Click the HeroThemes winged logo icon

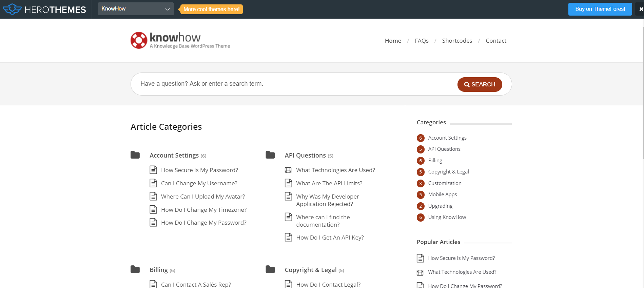coord(12,9)
